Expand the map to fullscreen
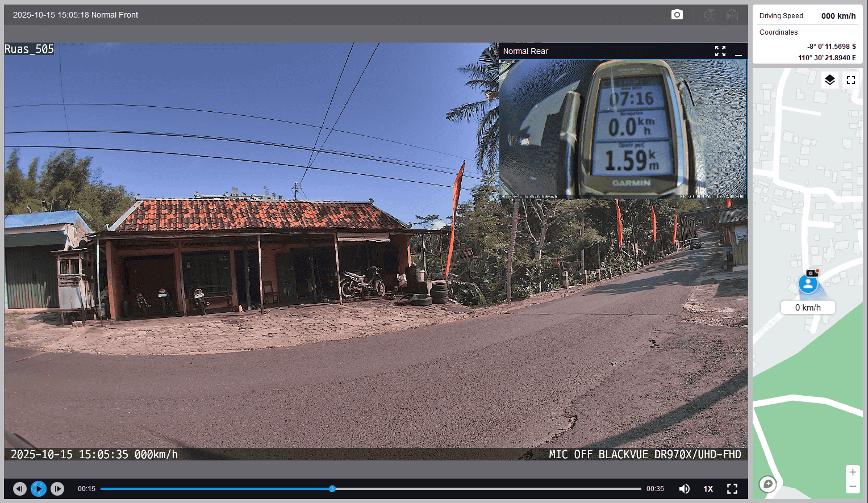The width and height of the screenshot is (868, 503). (x=851, y=80)
